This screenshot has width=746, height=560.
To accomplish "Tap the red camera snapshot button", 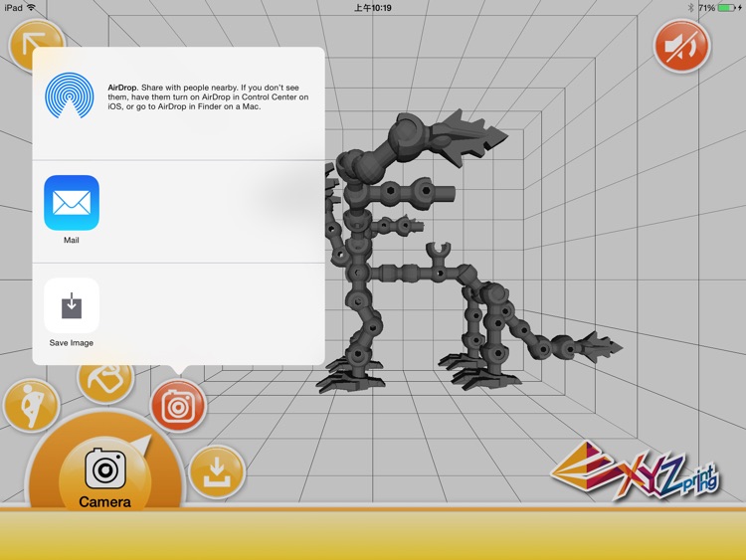I will (178, 406).
